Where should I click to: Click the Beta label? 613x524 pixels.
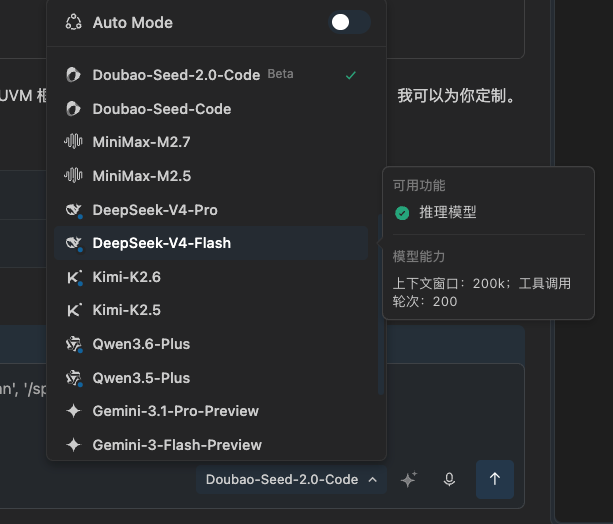280,74
